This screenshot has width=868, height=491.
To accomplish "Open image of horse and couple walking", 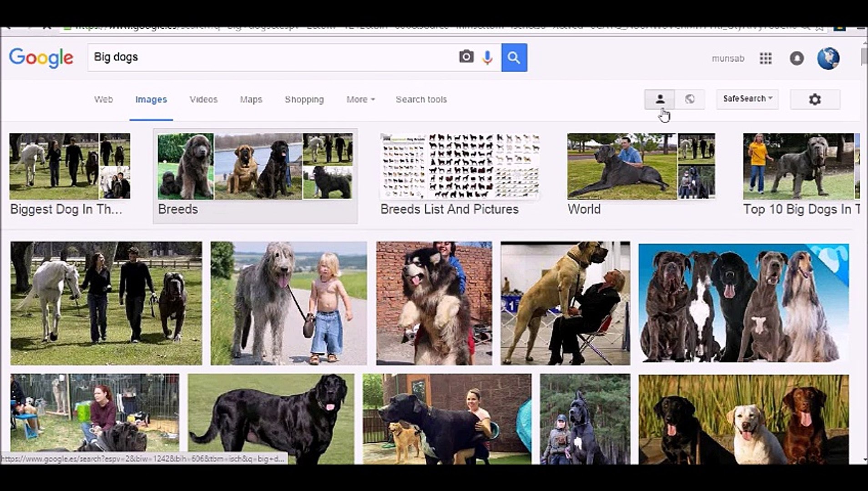I will click(x=106, y=303).
